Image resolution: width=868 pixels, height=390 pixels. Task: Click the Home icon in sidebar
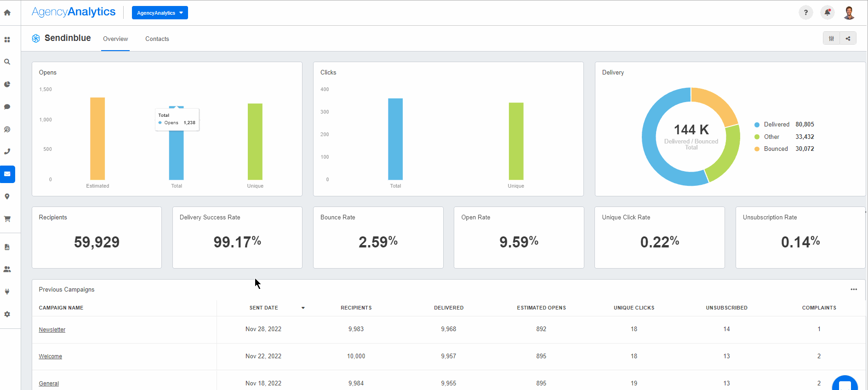tap(7, 13)
